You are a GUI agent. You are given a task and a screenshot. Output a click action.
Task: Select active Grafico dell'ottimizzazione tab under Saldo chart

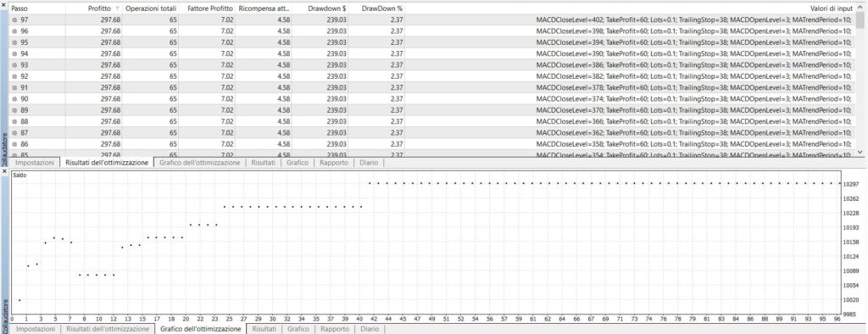coord(200,328)
